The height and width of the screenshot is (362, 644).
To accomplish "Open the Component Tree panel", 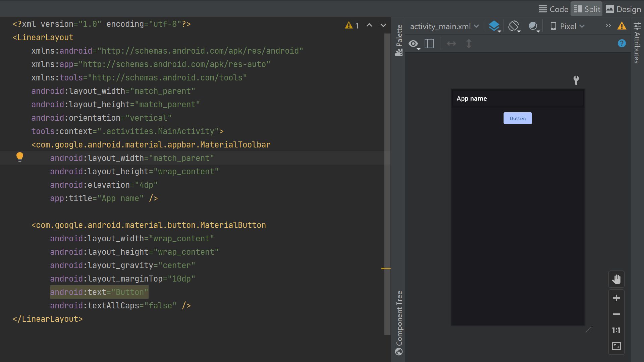I will (x=399, y=323).
